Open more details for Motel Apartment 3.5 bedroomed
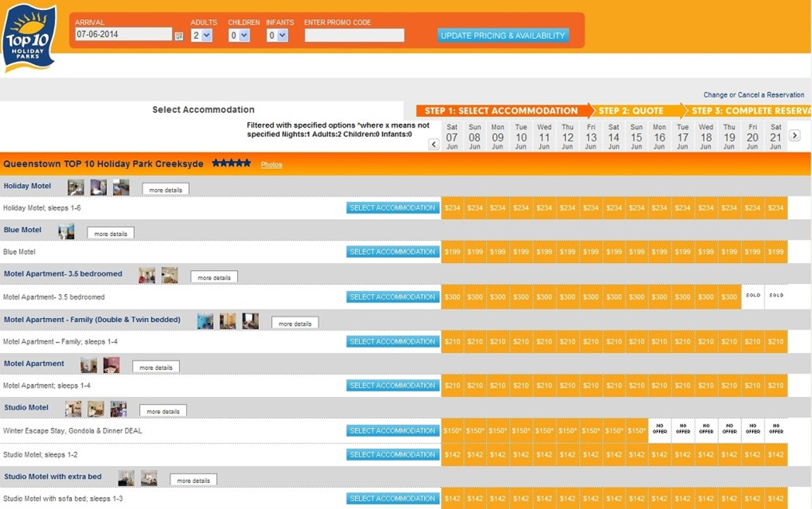The height and width of the screenshot is (509, 812). tap(214, 277)
